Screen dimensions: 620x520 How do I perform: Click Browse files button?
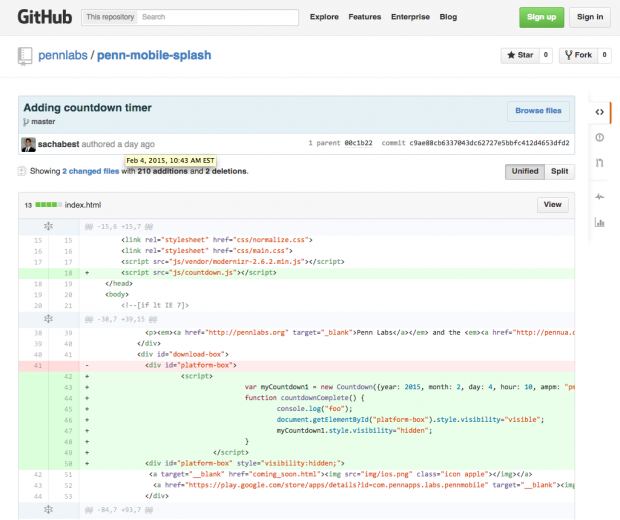pos(538,111)
